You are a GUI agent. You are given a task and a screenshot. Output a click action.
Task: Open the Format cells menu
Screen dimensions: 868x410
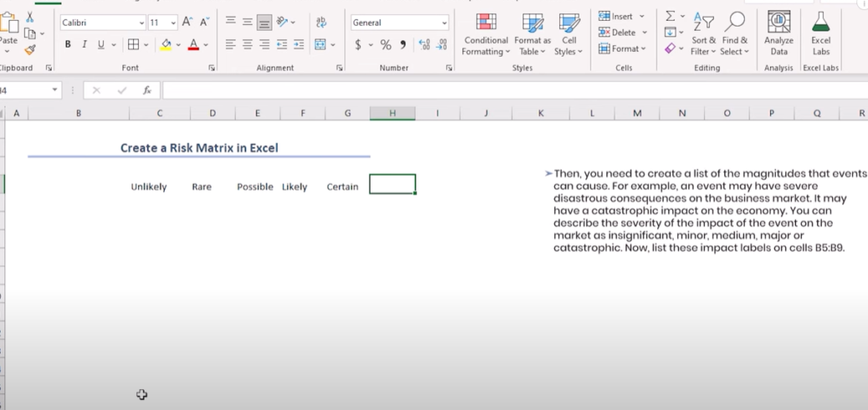pos(621,49)
